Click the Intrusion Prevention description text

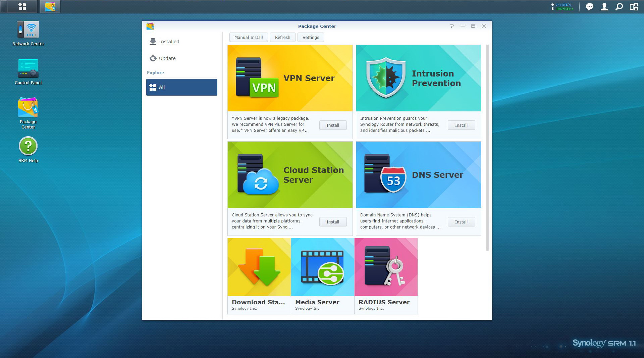click(x=400, y=124)
